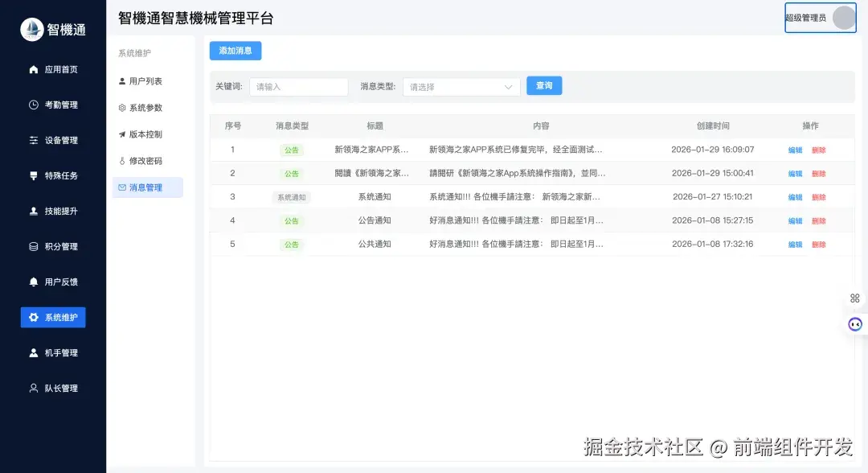Select the 消息管理 envelope icon
This screenshot has height=473, width=868.
(x=122, y=187)
